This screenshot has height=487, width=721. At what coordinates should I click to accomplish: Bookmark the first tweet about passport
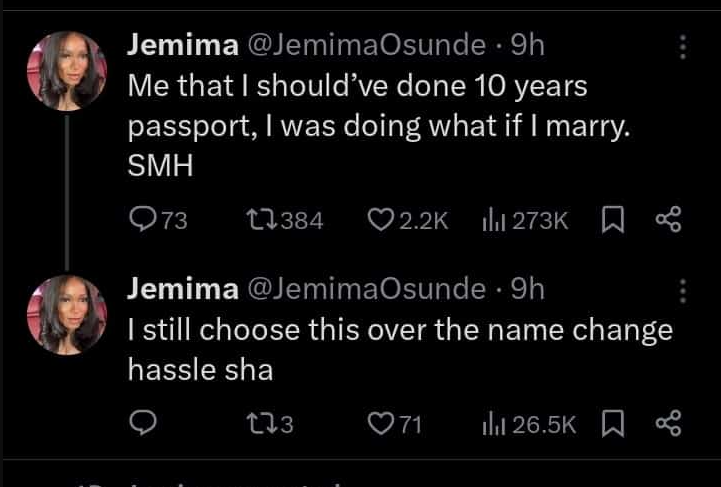pos(614,221)
